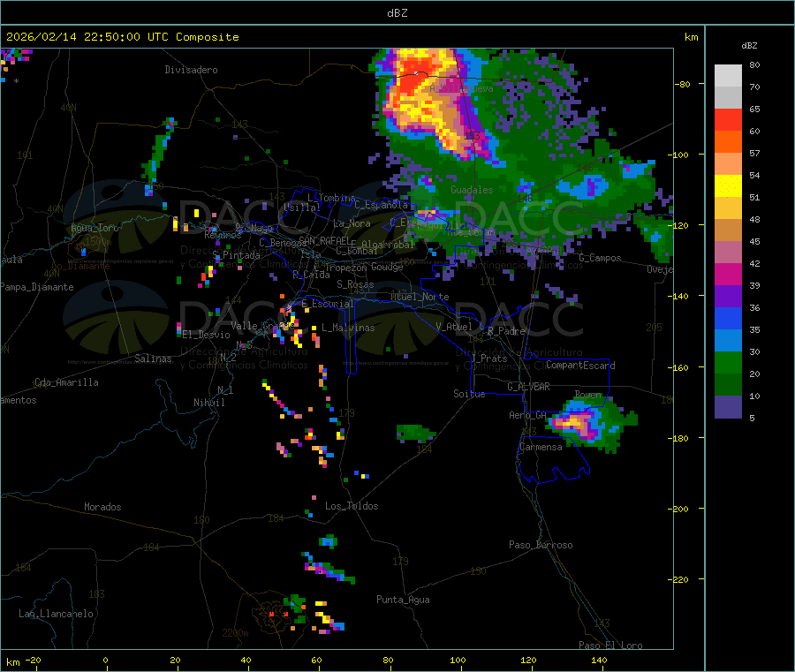Click the '100' tick on the bottom km axis
The height and width of the screenshot is (672, 795).
(x=458, y=660)
